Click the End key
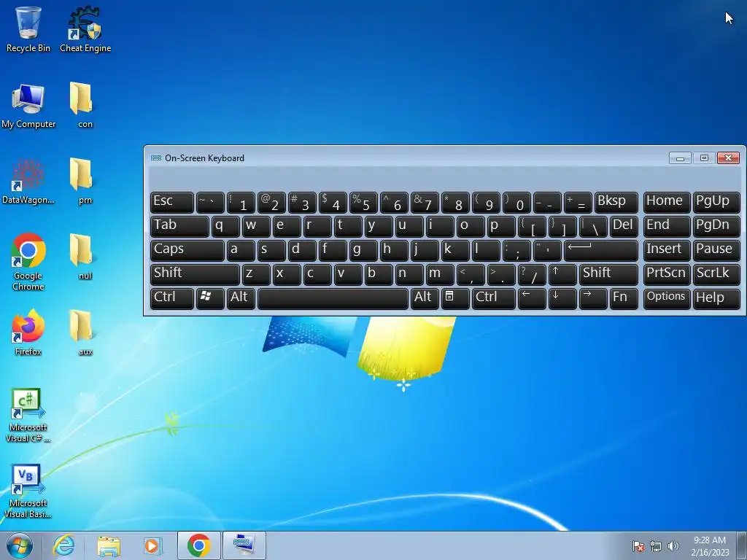The height and width of the screenshot is (560, 747). point(667,226)
